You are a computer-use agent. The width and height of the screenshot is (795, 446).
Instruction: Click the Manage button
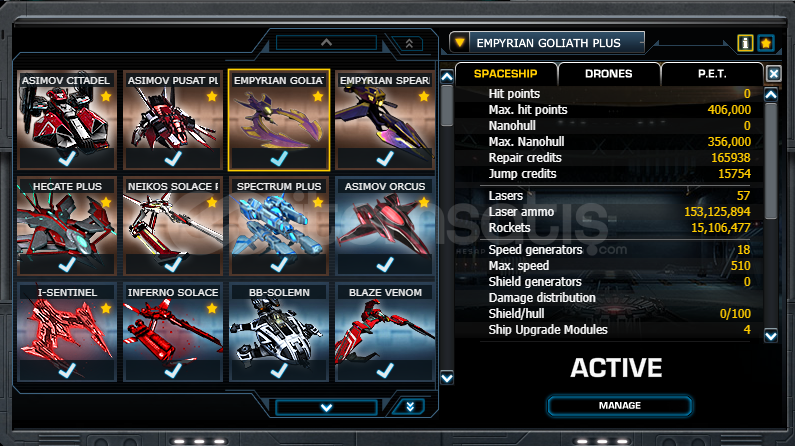coord(620,405)
